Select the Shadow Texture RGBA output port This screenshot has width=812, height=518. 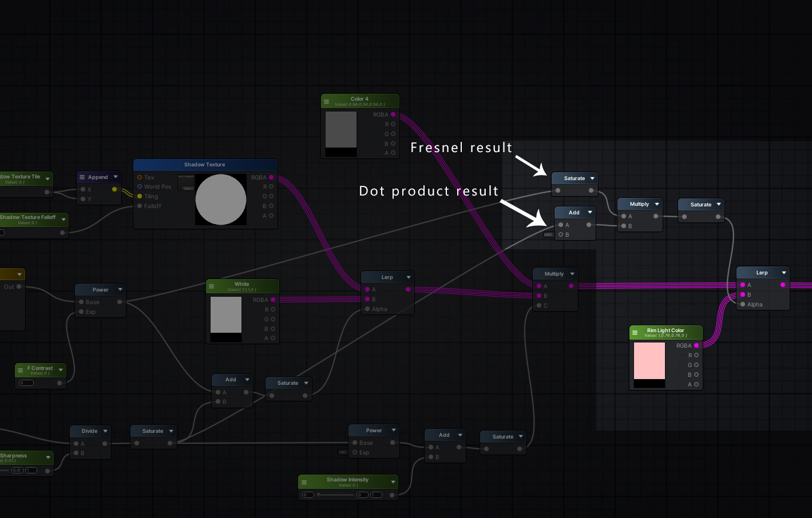pyautogui.click(x=271, y=177)
